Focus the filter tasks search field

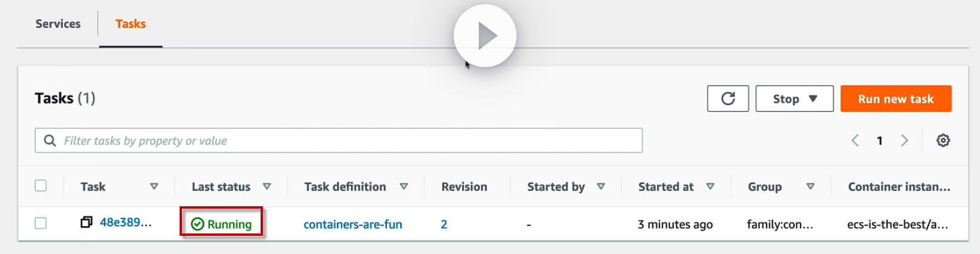(351, 141)
